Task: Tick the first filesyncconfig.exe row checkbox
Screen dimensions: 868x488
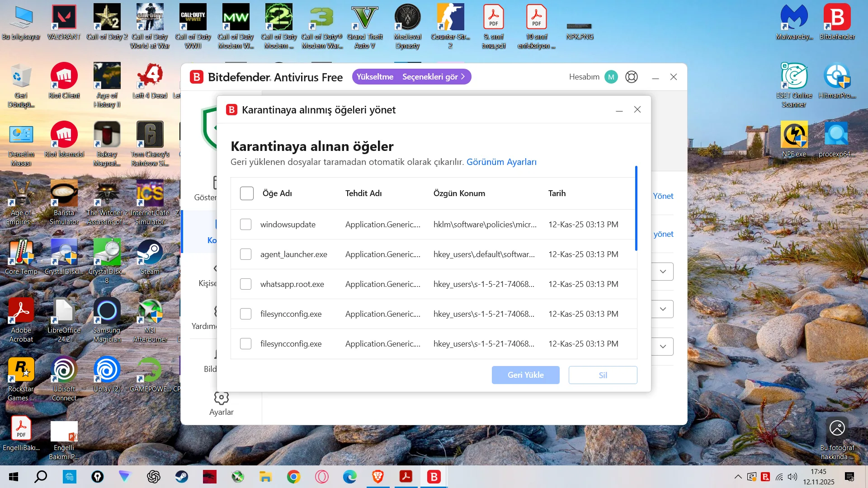Action: click(245, 314)
